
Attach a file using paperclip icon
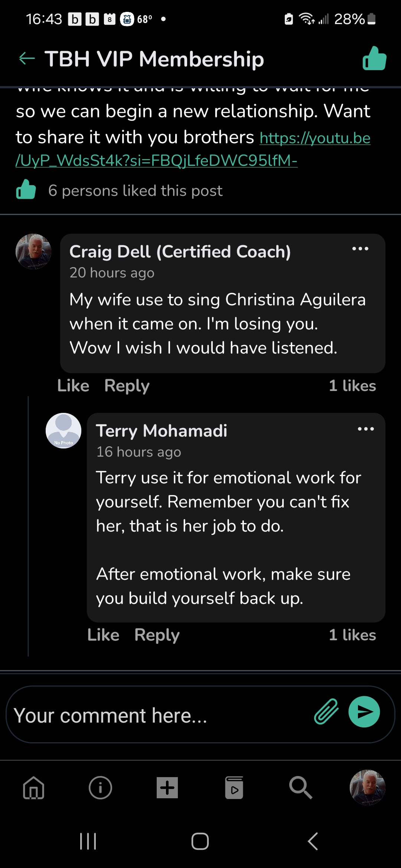click(x=326, y=712)
